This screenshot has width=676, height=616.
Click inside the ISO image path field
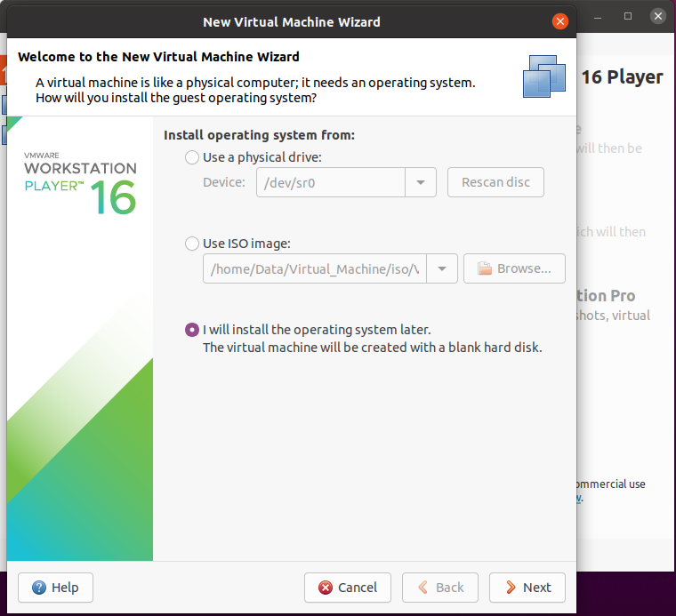[x=315, y=268]
